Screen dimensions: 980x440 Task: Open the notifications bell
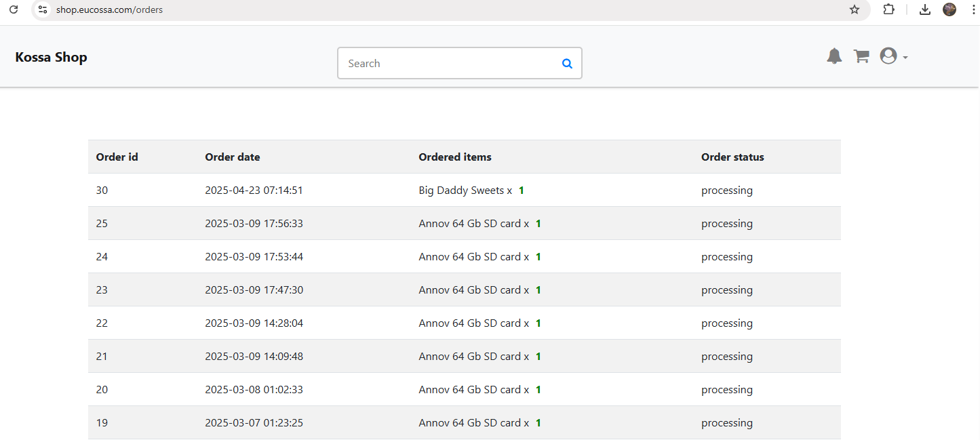click(834, 56)
